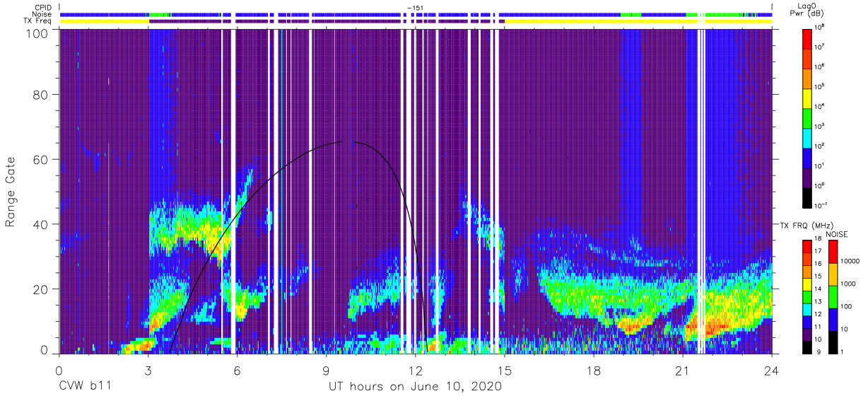Click the x-axis tick label '21'
This screenshot has width=868, height=401.
point(682,371)
